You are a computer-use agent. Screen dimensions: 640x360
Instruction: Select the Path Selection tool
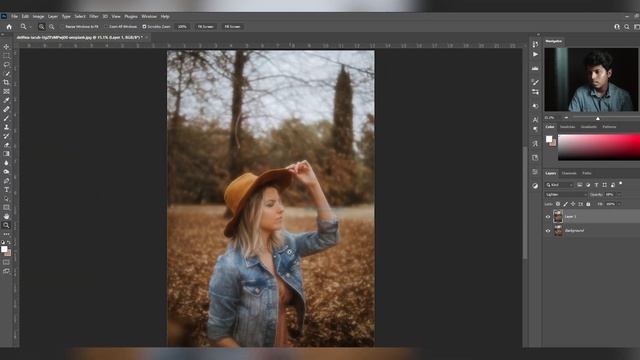[x=6, y=199]
